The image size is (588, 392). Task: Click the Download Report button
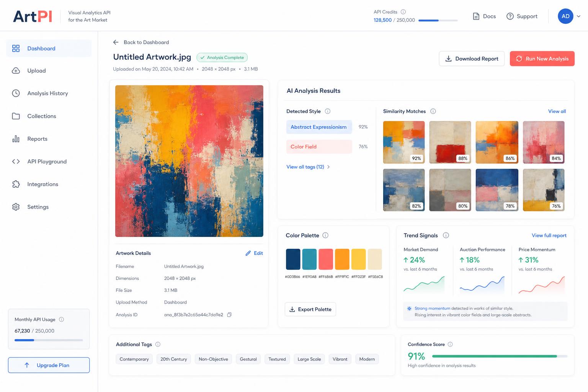coord(472,59)
